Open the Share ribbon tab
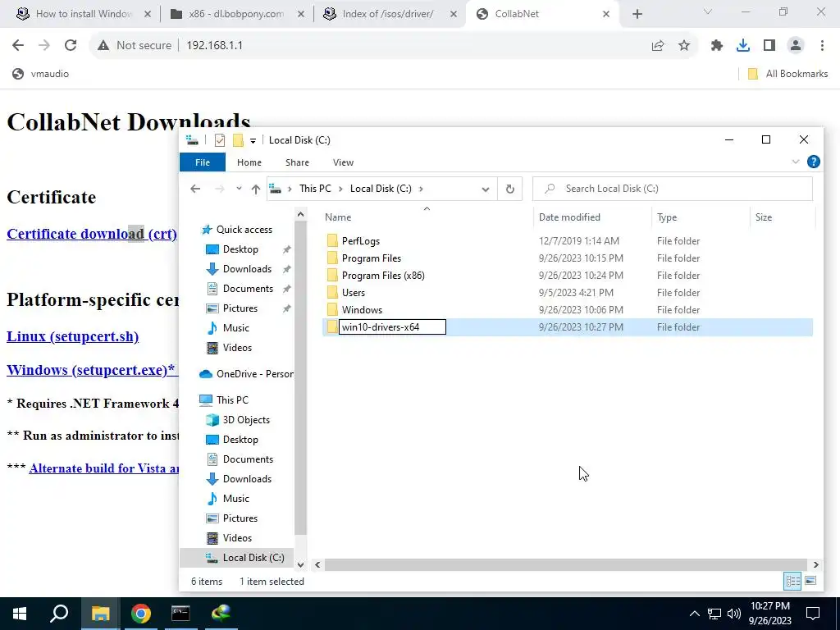The width and height of the screenshot is (840, 630). (297, 162)
